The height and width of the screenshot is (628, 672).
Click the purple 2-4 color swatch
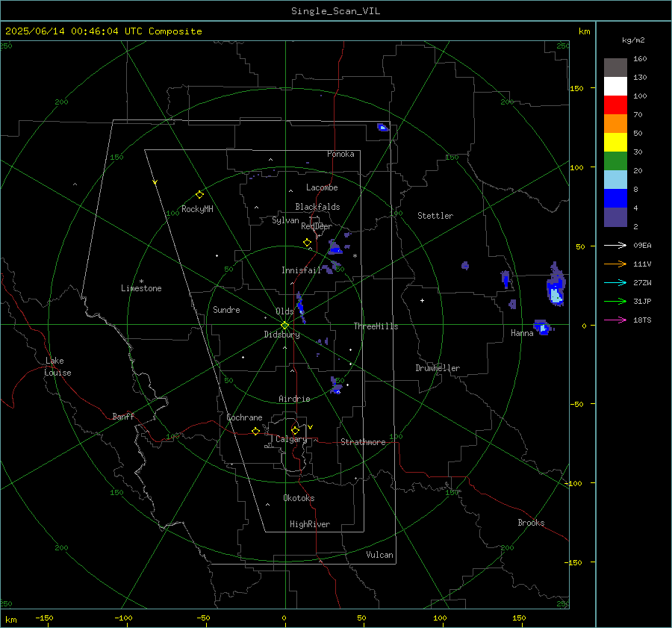click(615, 217)
